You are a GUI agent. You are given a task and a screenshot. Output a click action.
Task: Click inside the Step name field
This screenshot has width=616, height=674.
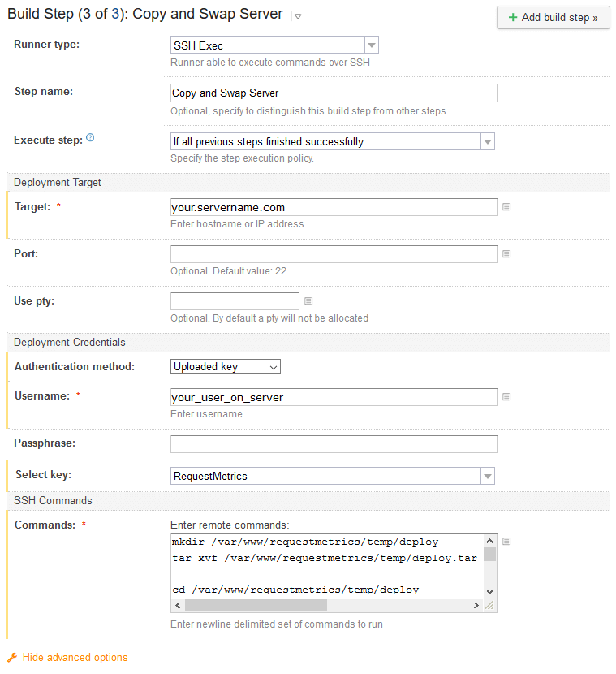point(333,93)
